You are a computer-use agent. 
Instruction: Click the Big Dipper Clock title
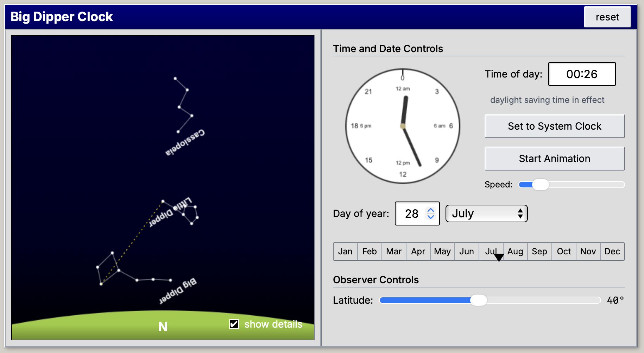(62, 17)
